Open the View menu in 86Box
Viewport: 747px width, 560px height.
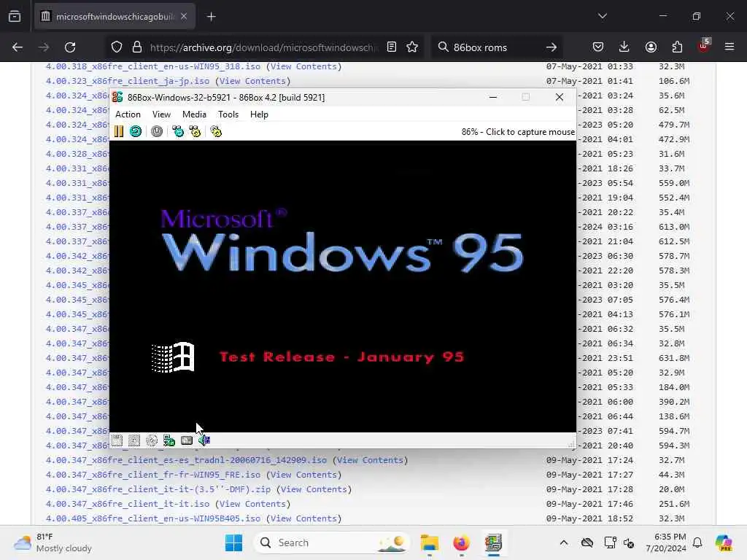point(161,114)
